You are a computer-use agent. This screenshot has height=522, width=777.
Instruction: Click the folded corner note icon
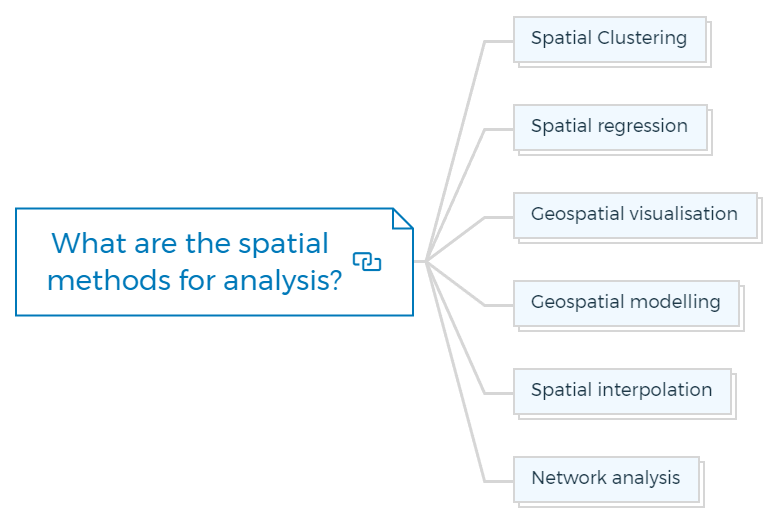[402, 219]
